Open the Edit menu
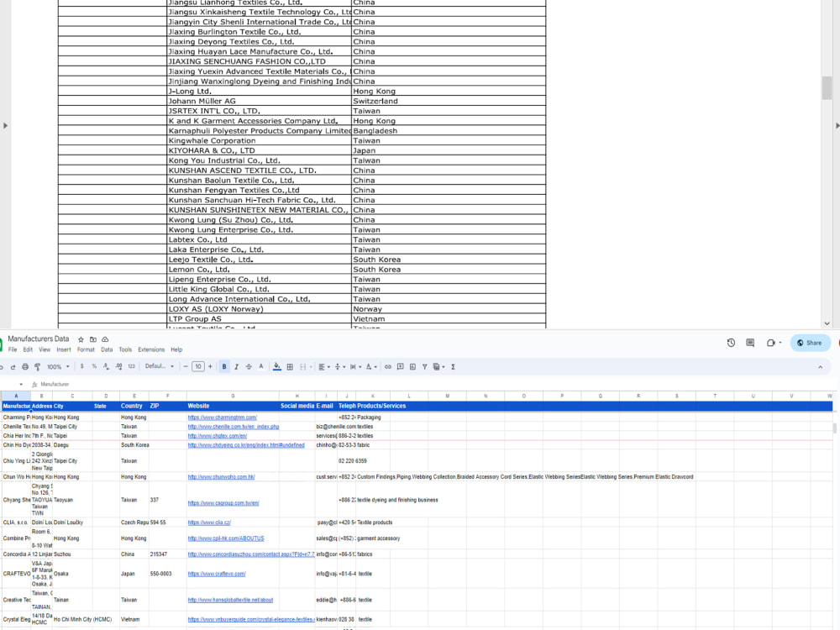This screenshot has width=840, height=630. 28,349
